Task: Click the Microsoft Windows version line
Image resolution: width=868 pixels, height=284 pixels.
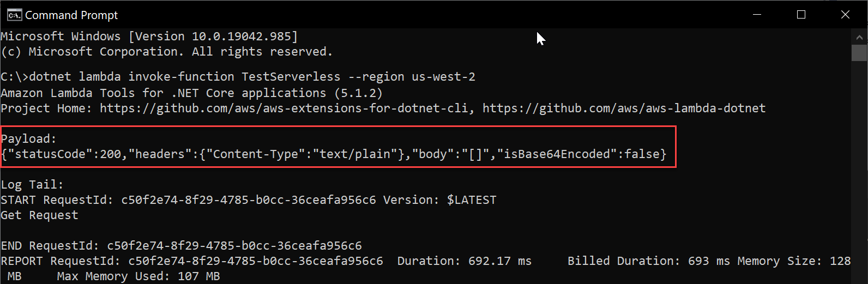Action: 149,37
